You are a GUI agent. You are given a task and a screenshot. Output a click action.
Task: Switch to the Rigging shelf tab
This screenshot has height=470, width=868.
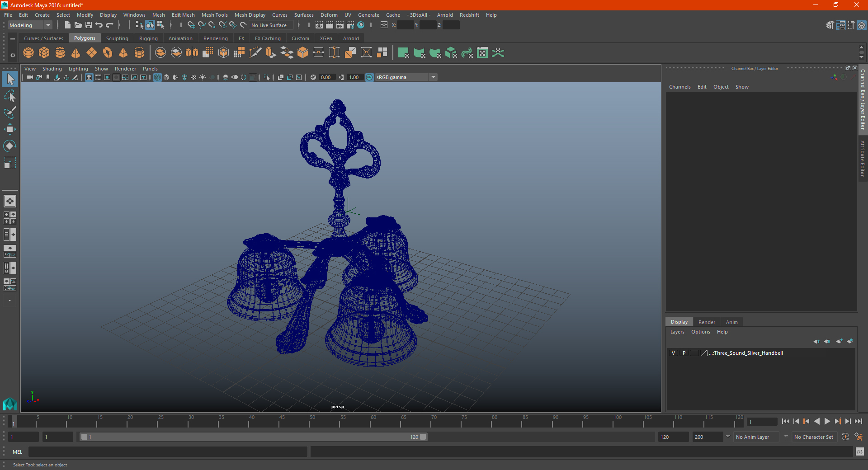148,38
